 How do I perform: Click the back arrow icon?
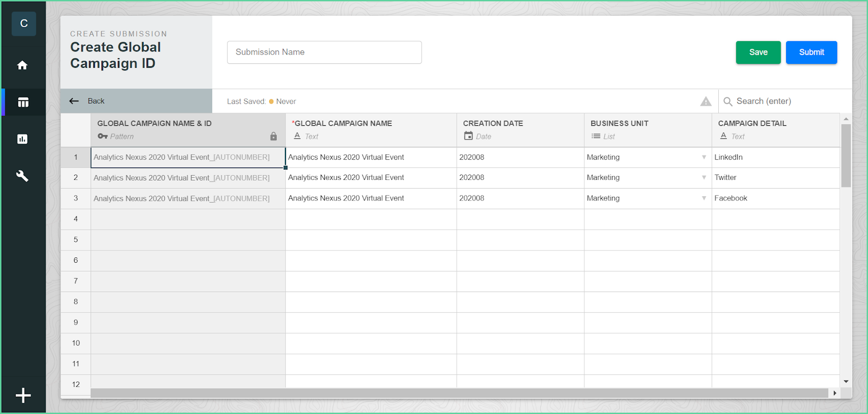pos(74,101)
